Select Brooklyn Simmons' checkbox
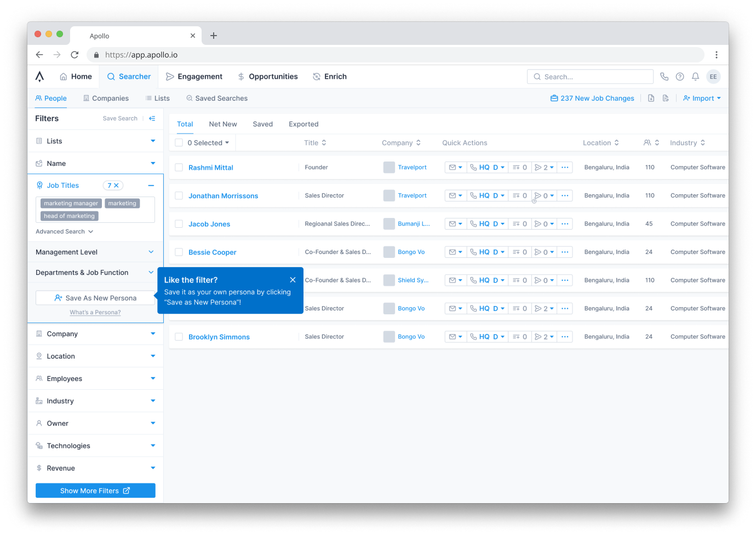 point(179,337)
